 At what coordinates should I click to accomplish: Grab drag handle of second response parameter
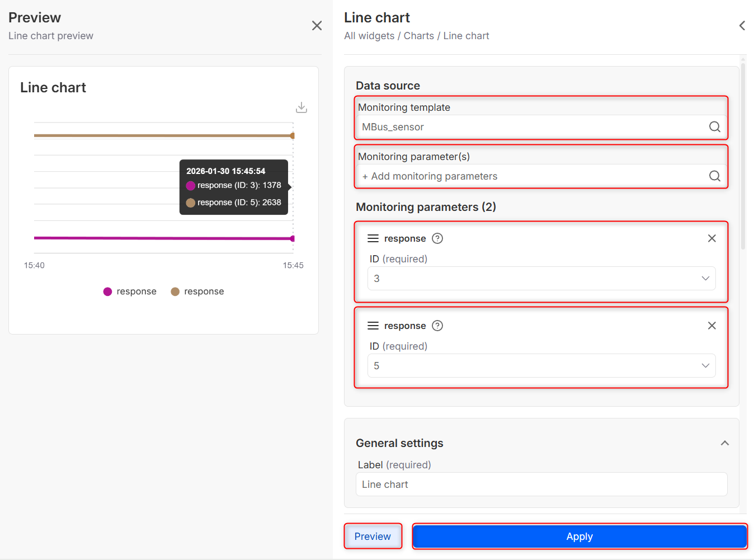tap(373, 326)
